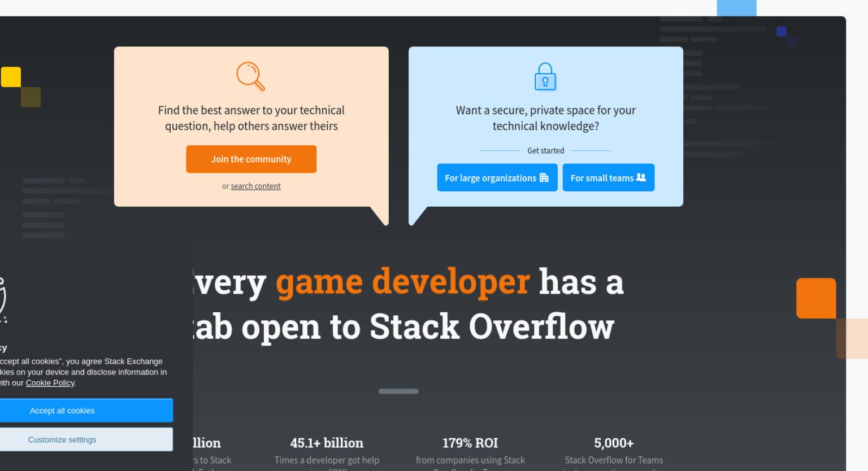Click 'Want a secure, private space' text
The height and width of the screenshot is (471, 868).
click(546, 118)
